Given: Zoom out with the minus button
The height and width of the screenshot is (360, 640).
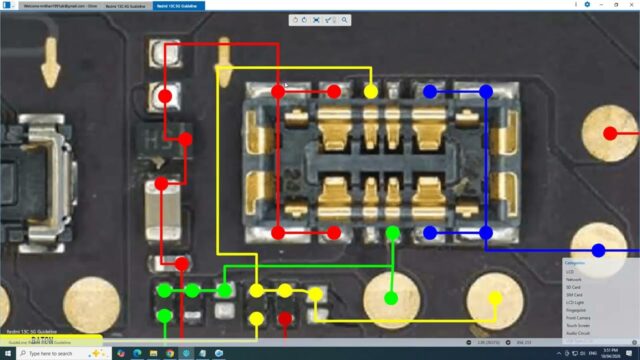Looking at the screenshot, I should (469, 342).
